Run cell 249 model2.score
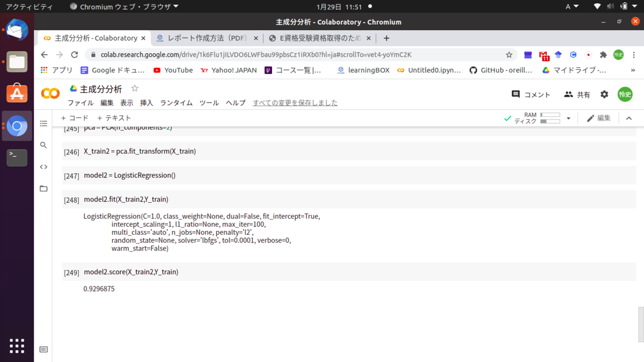 click(x=71, y=272)
